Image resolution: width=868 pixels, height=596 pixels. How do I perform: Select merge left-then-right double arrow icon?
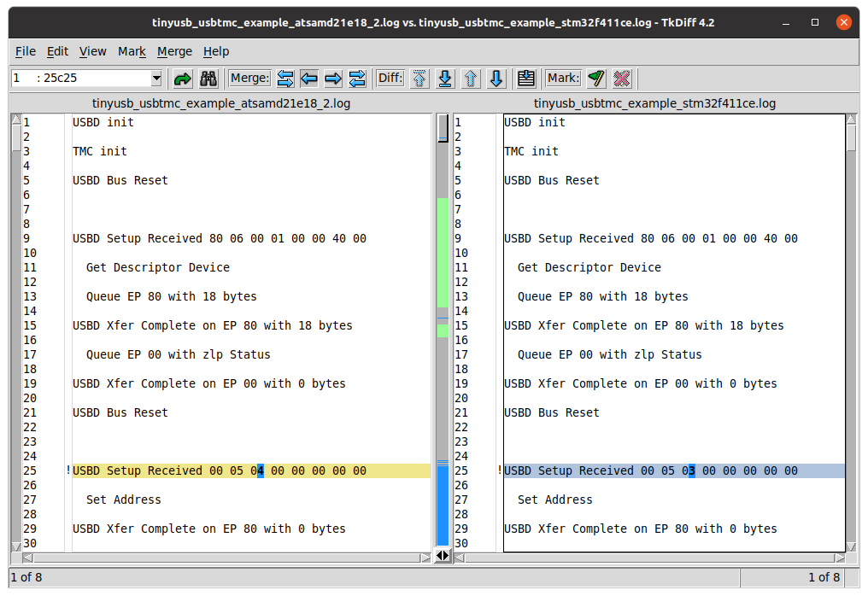[285, 79]
